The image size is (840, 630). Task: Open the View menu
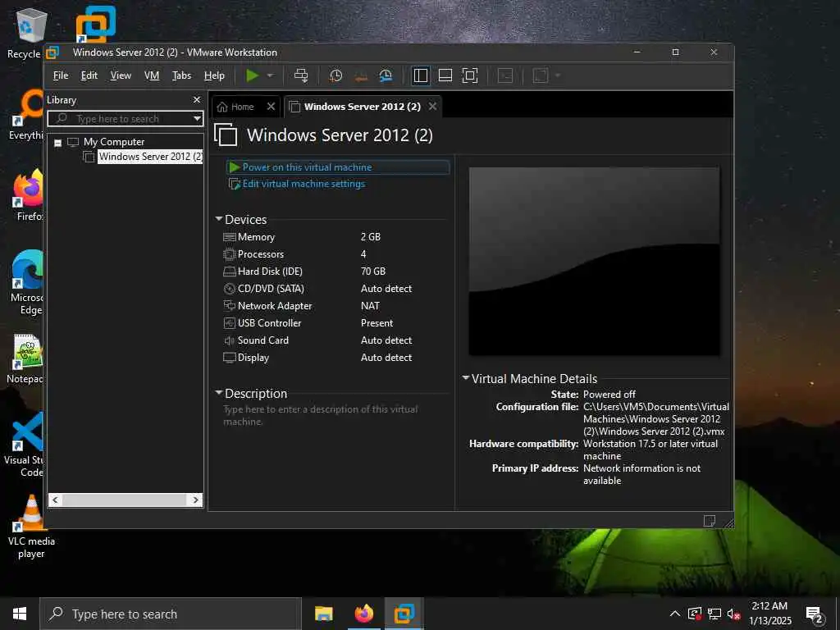click(121, 75)
